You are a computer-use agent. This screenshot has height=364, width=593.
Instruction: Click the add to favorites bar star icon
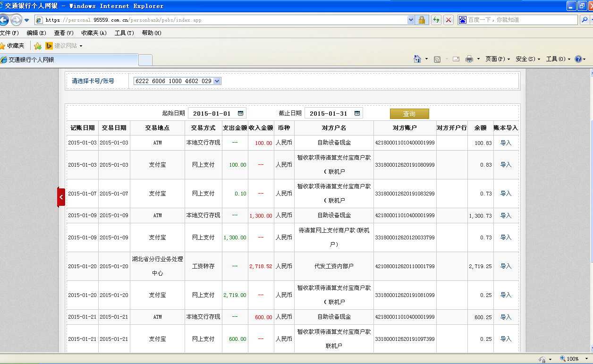pyautogui.click(x=38, y=46)
